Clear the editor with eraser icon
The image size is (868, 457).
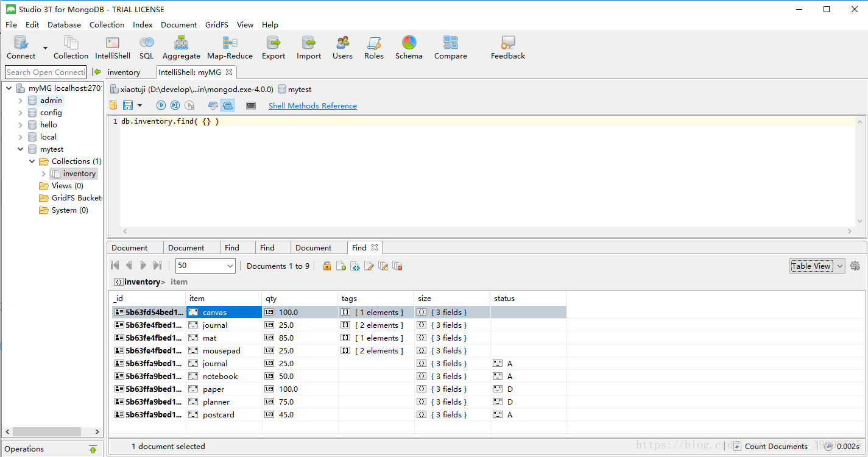point(213,105)
